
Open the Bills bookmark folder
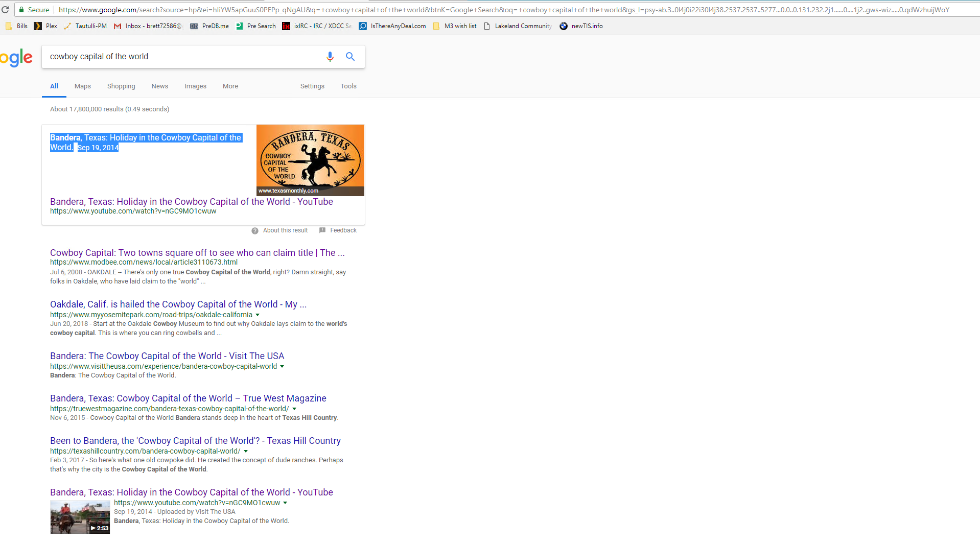[x=16, y=26]
